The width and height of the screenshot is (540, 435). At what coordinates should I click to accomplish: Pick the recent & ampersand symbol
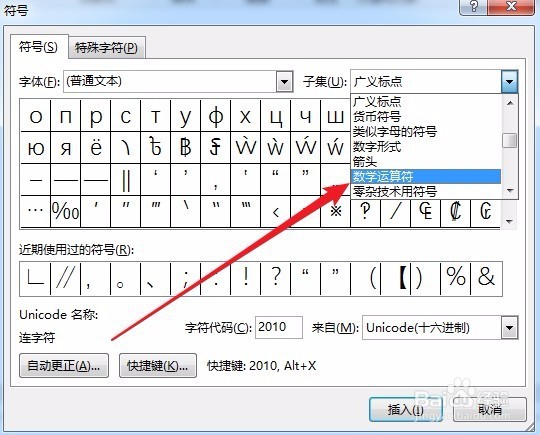[486, 278]
